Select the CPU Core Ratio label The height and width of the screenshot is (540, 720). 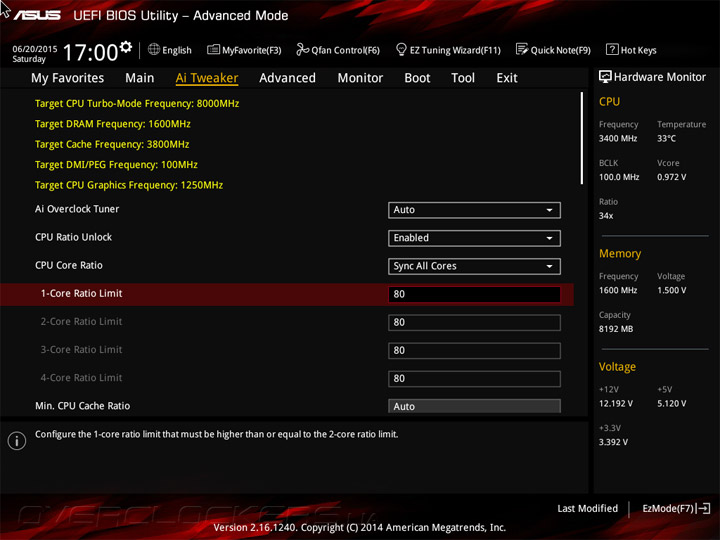point(69,265)
